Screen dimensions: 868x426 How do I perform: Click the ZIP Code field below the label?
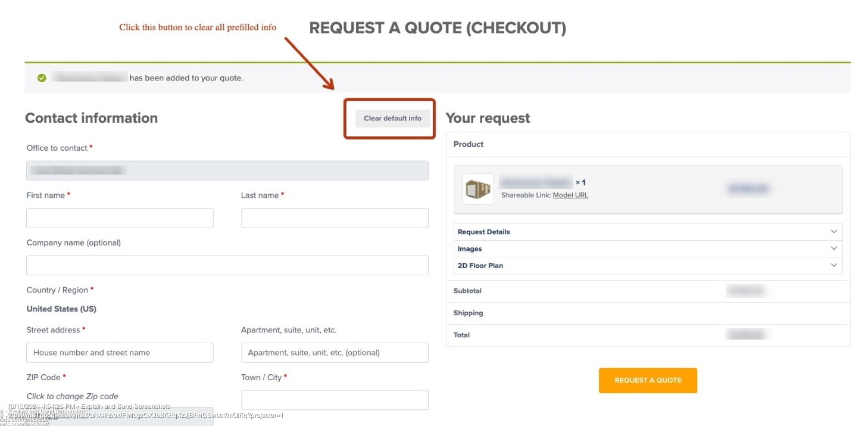click(x=120, y=416)
